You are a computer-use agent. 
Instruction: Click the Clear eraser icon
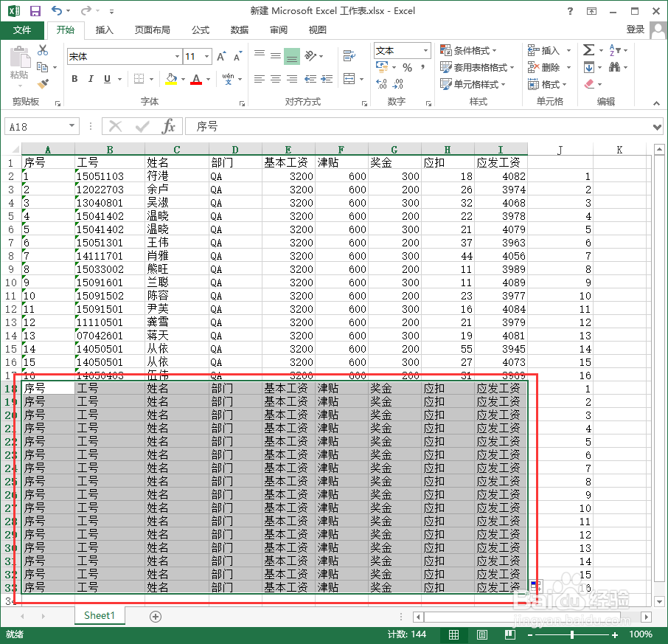point(589,84)
